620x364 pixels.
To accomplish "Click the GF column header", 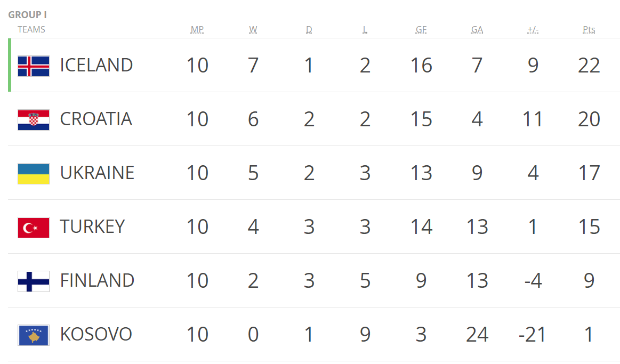I will click(x=421, y=30).
